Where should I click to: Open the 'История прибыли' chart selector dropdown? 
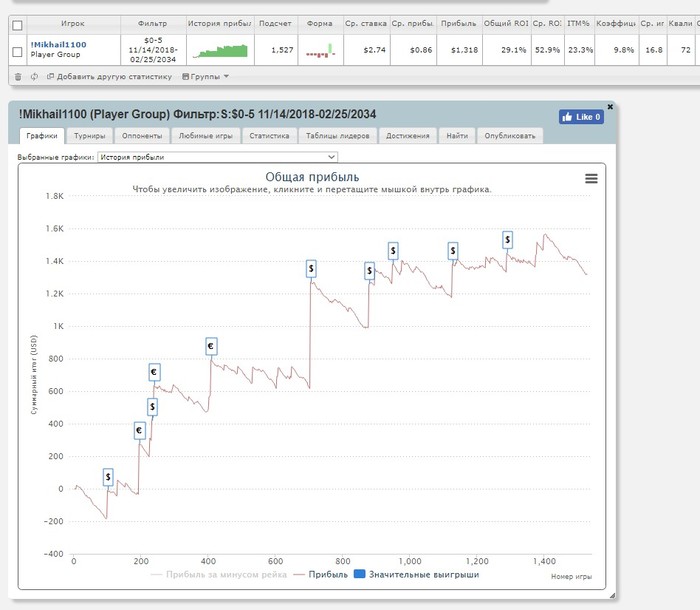[217, 157]
